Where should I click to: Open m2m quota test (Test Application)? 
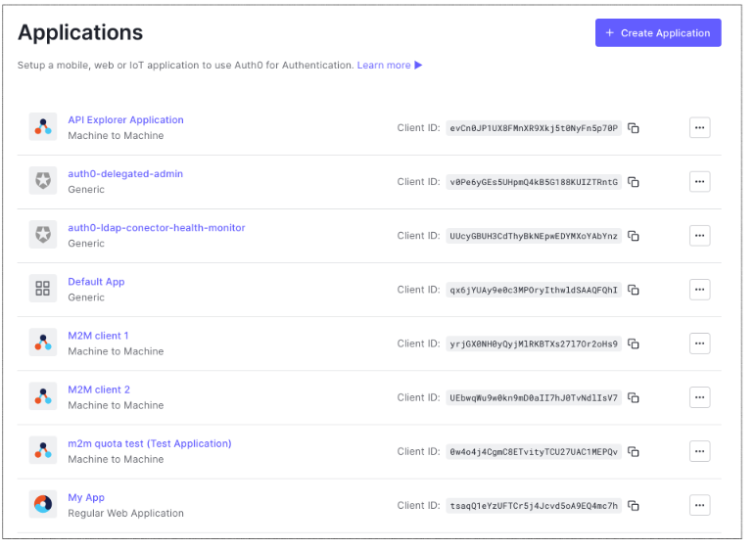click(150, 443)
